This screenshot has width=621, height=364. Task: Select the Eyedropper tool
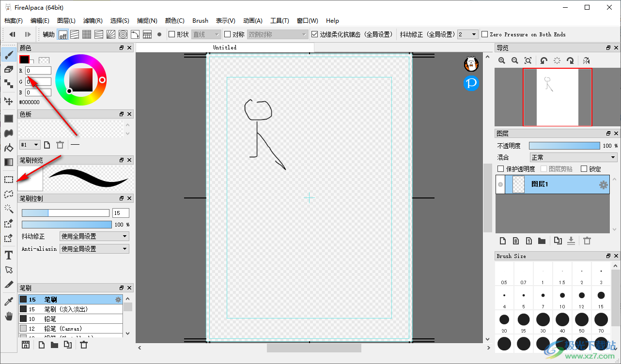coord(8,302)
